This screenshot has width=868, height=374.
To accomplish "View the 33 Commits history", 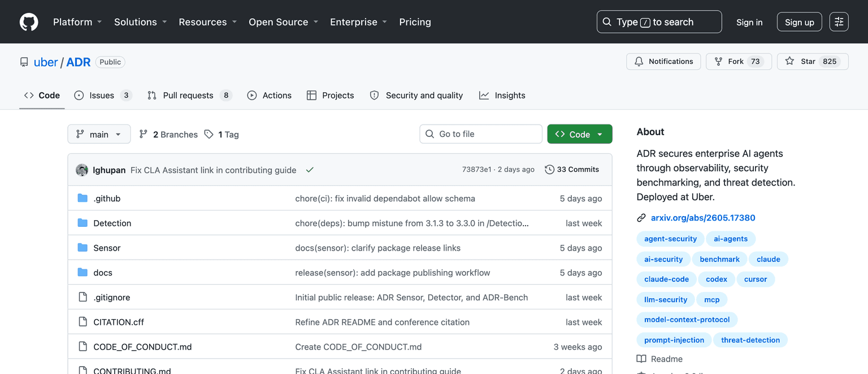I will pyautogui.click(x=572, y=169).
